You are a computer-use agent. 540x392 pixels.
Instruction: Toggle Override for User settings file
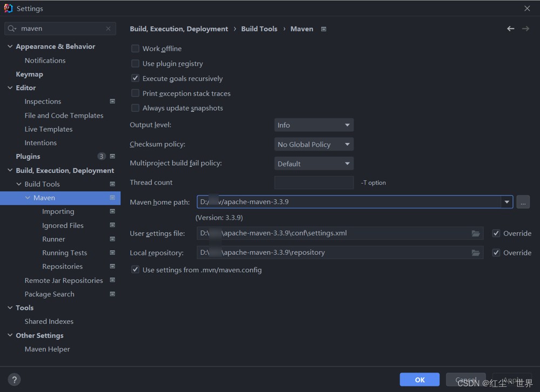click(x=496, y=233)
